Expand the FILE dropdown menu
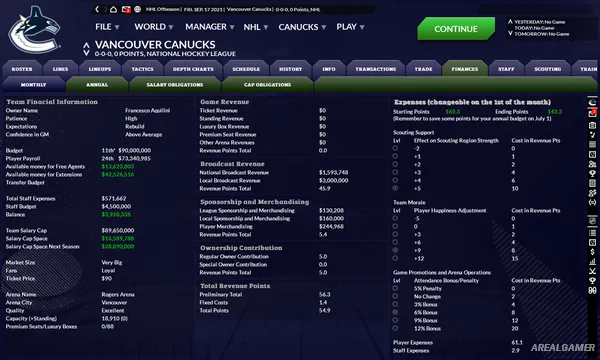 pos(107,27)
